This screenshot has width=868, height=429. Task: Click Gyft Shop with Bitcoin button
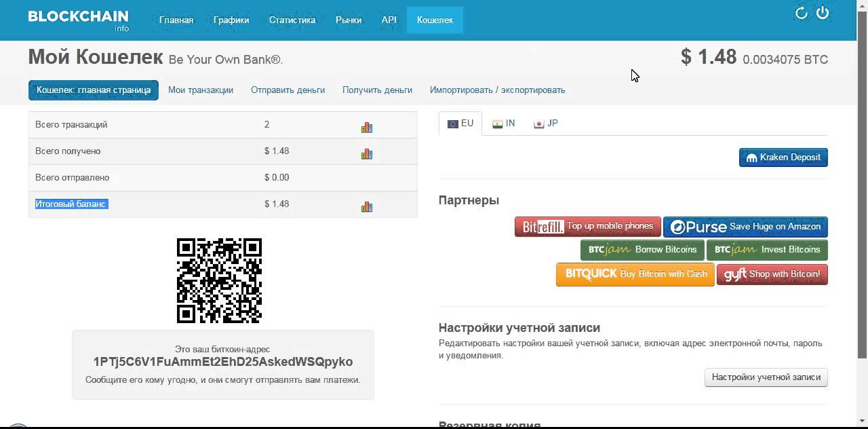tap(772, 274)
